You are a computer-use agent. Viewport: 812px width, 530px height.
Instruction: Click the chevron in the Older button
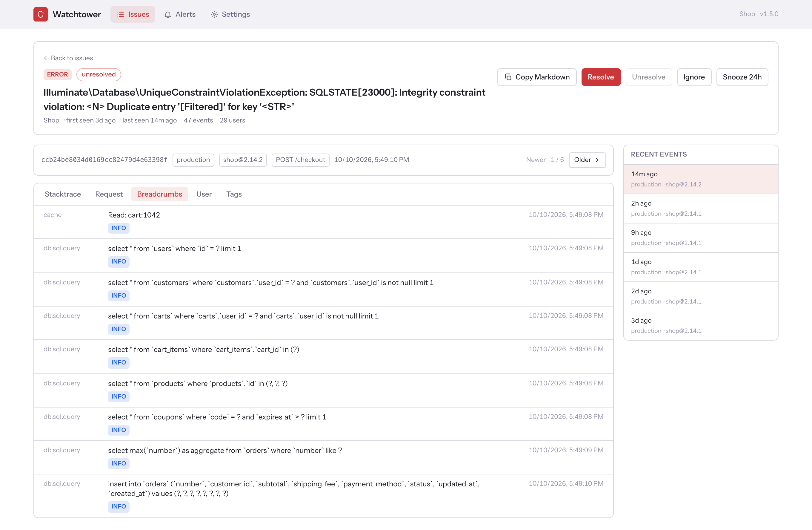click(597, 160)
